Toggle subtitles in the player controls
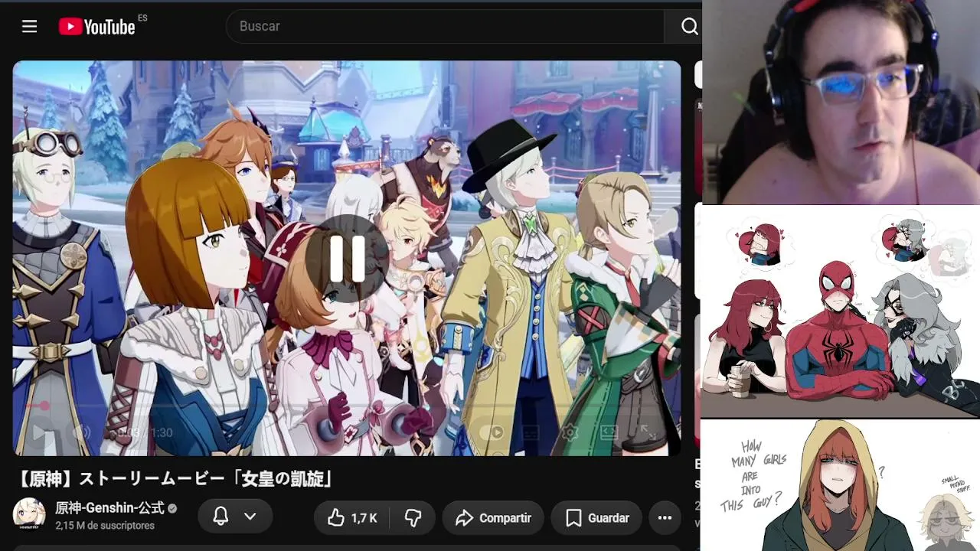Viewport: 980px width, 551px height. (x=531, y=432)
